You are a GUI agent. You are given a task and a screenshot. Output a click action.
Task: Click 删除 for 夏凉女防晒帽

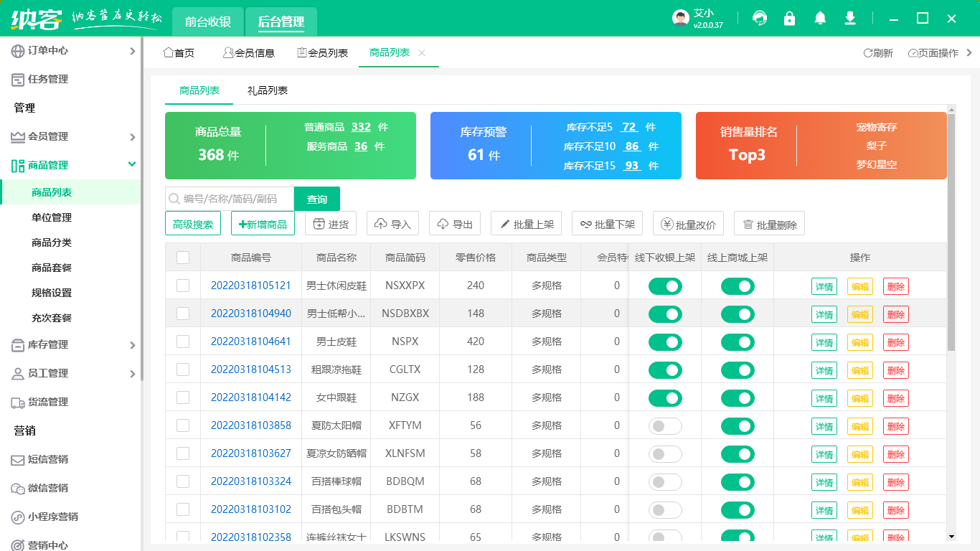(896, 454)
